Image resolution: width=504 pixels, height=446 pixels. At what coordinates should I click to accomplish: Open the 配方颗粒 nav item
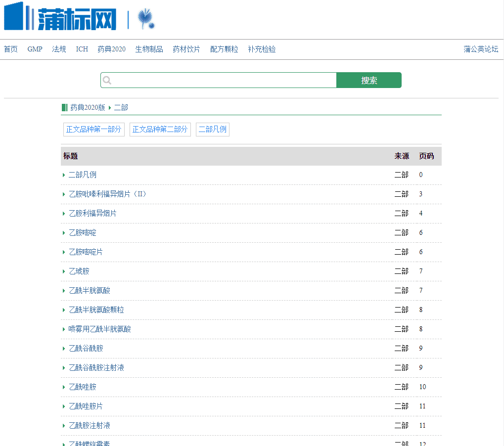pyautogui.click(x=224, y=49)
